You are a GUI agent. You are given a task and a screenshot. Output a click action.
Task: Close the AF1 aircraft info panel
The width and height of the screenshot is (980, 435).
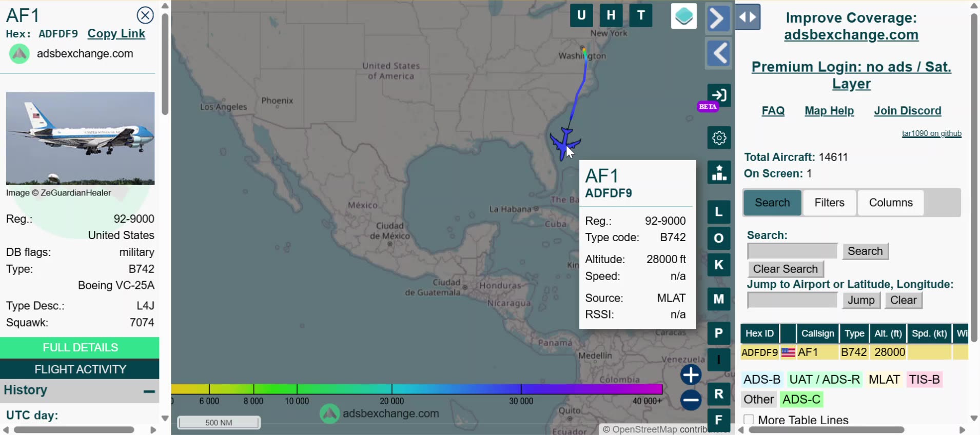pos(145,15)
